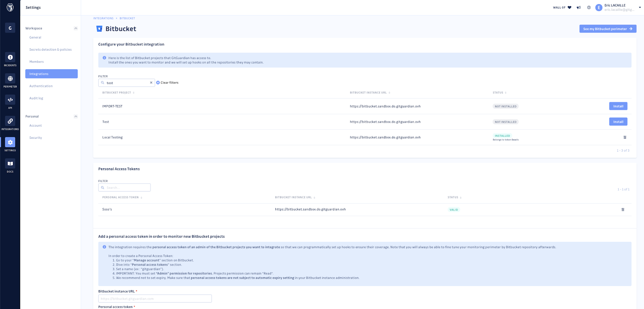The image size is (644, 309).
Task: Sort by Bitbucket Project column
Action: pos(118,93)
